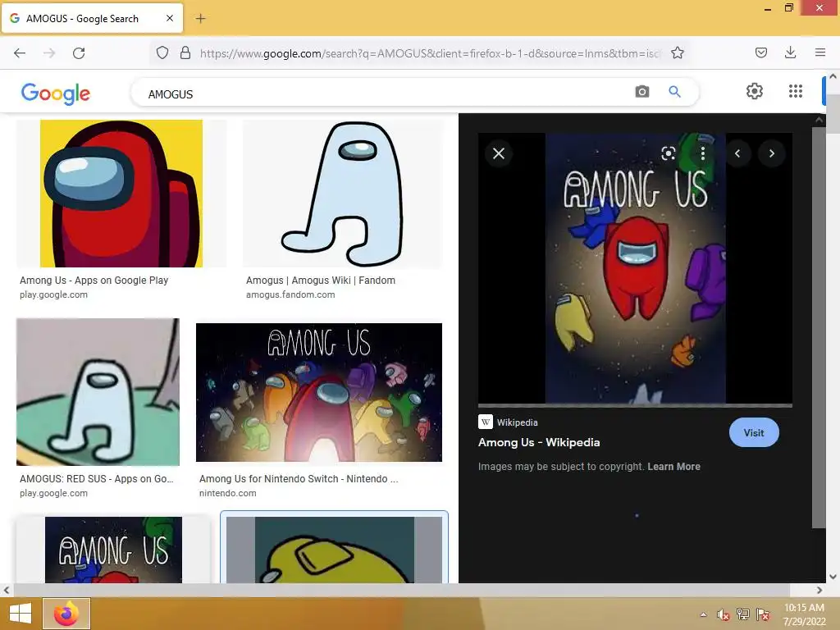Image resolution: width=840 pixels, height=630 pixels.
Task: Reload the current page
Action: 79,53
